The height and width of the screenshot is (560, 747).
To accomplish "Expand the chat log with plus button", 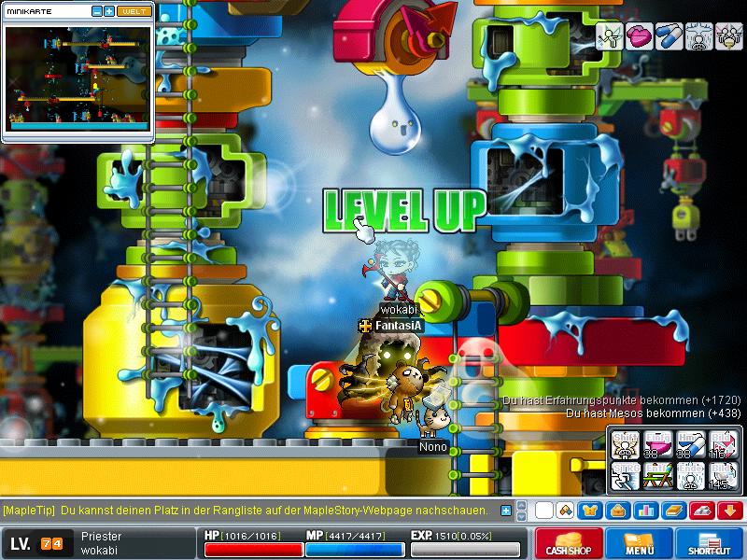I will pos(506,511).
